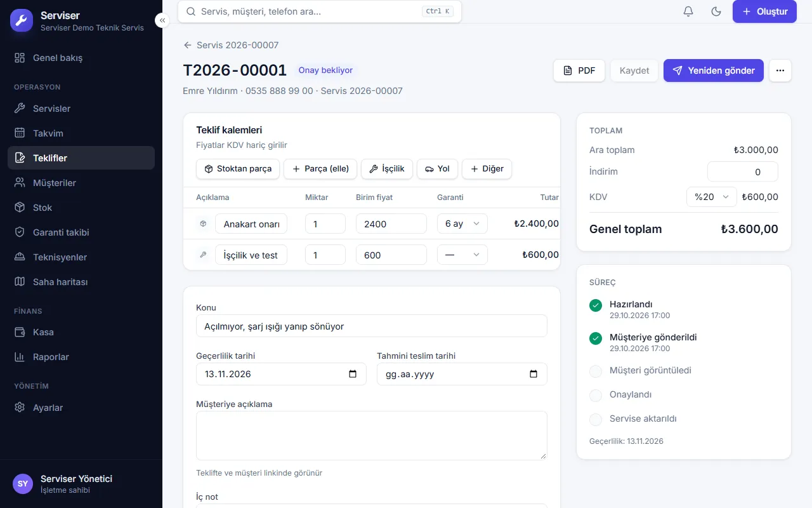View Raporlar reports
Screen dimensions: 812x508
tap(81, 357)
